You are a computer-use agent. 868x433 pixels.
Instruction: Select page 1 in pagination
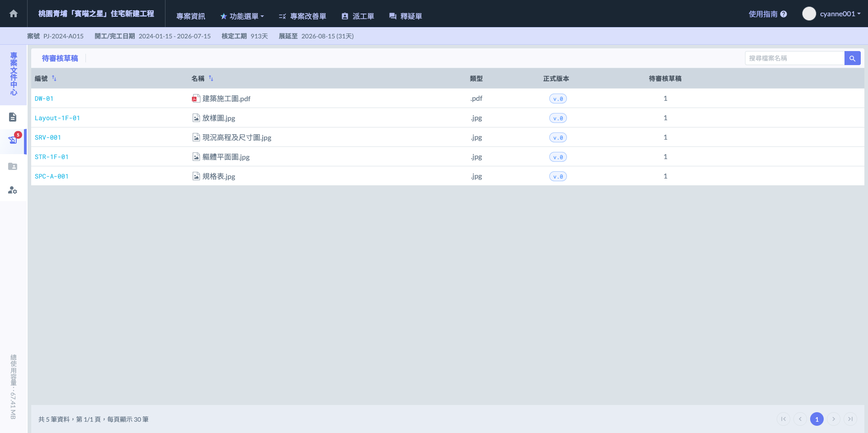pos(816,419)
